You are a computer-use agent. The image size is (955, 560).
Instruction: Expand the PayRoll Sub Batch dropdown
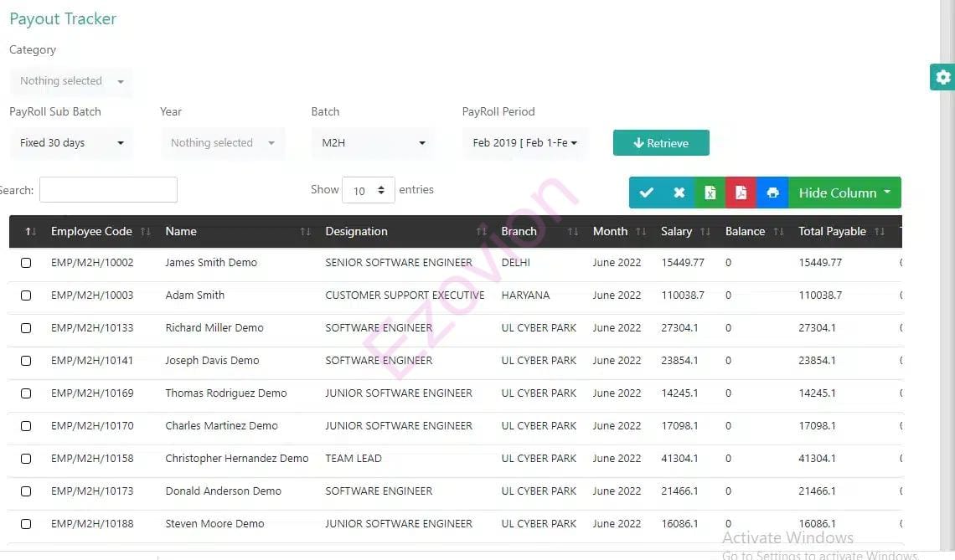71,143
